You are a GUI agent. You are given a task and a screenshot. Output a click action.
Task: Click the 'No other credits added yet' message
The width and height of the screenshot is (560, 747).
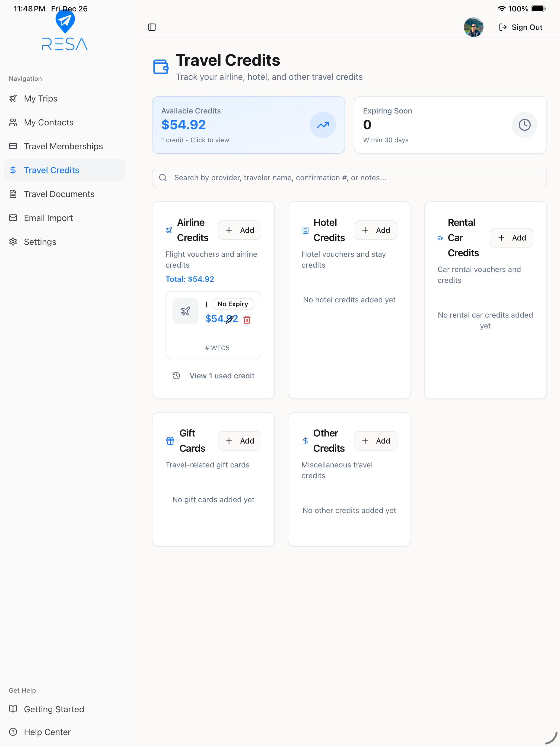click(349, 511)
